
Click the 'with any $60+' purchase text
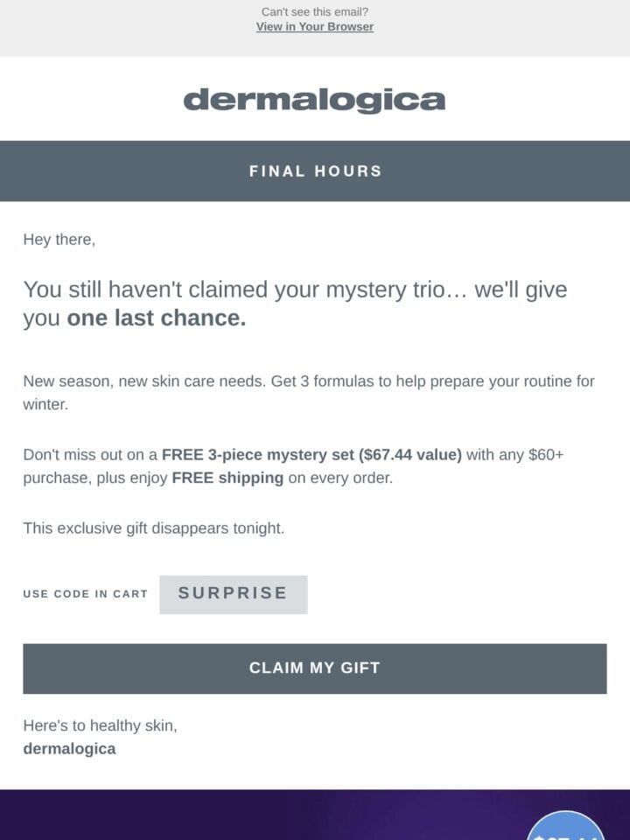514,455
